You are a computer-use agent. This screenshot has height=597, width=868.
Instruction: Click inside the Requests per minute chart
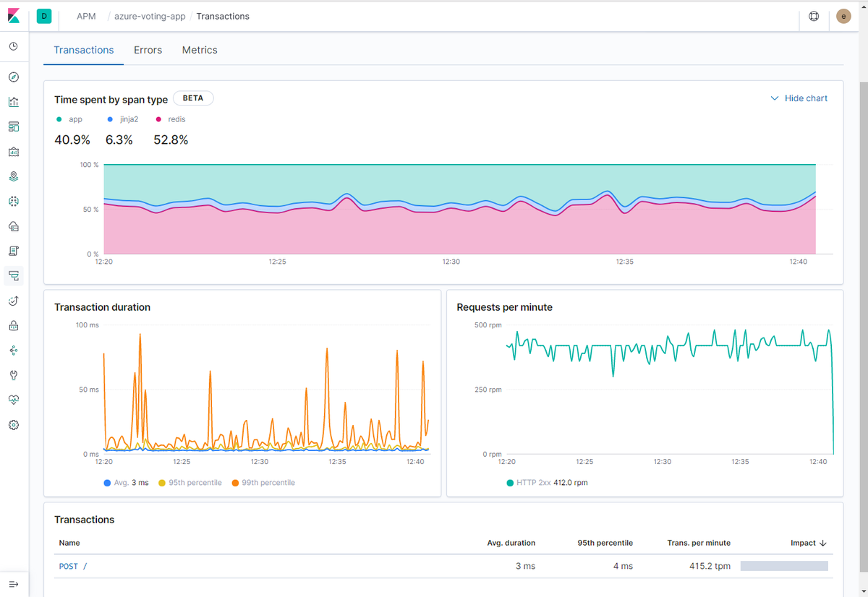click(x=670, y=390)
